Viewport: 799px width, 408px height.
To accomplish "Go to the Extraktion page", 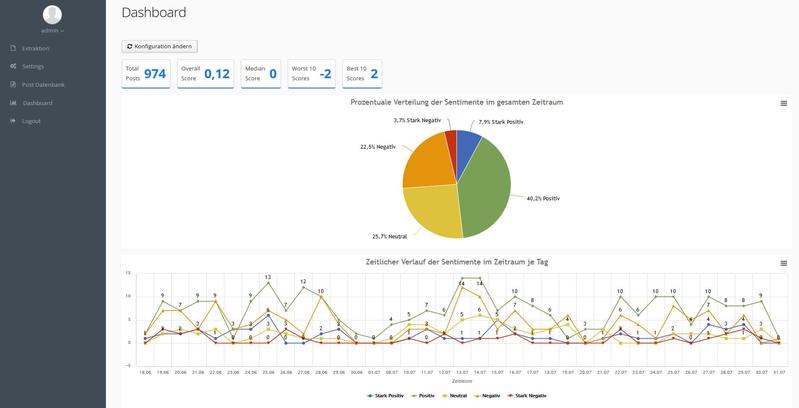I will [35, 48].
